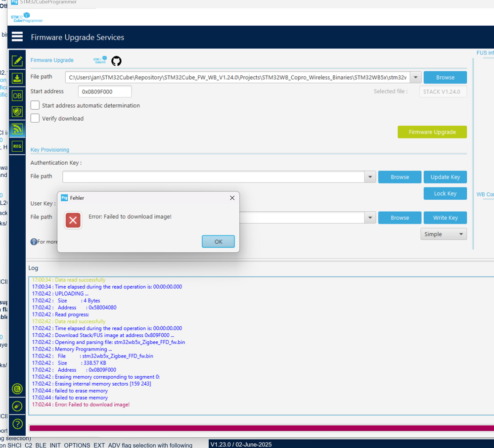494x448 pixels.
Task: Click the Key Provisioning section heading
Action: 50,150
